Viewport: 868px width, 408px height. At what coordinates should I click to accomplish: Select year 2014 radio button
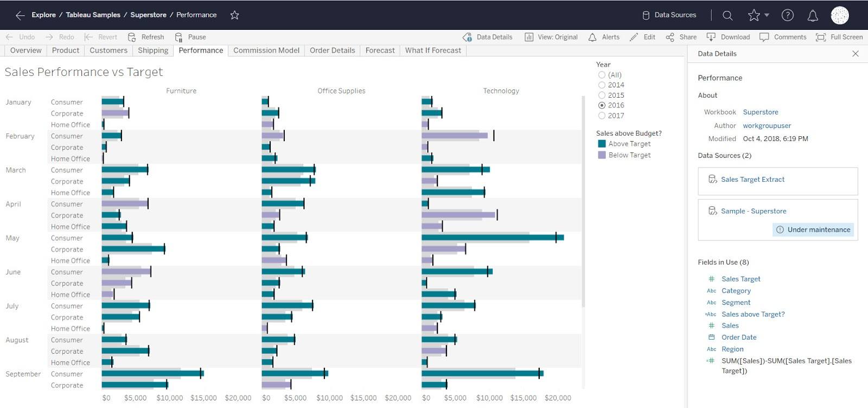click(x=602, y=85)
